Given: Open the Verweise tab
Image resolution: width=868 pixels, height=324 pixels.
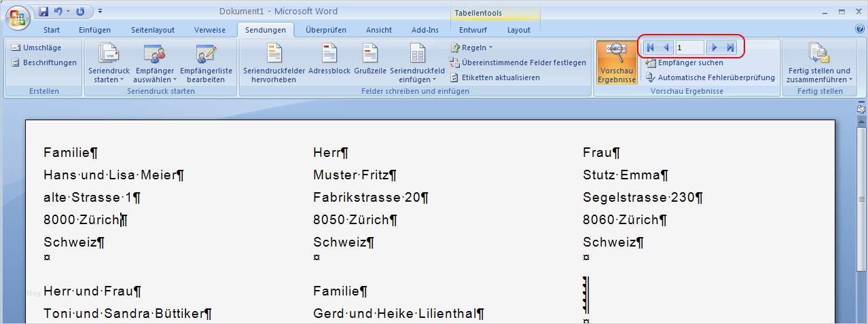Looking at the screenshot, I should pos(210,30).
